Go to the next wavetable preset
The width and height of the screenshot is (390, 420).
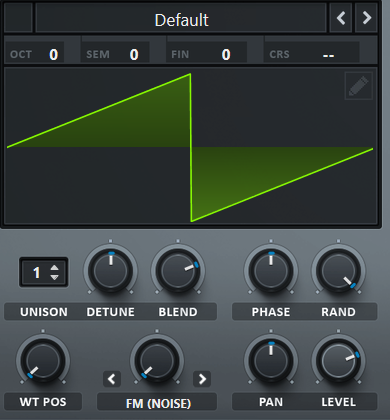[x=366, y=18]
